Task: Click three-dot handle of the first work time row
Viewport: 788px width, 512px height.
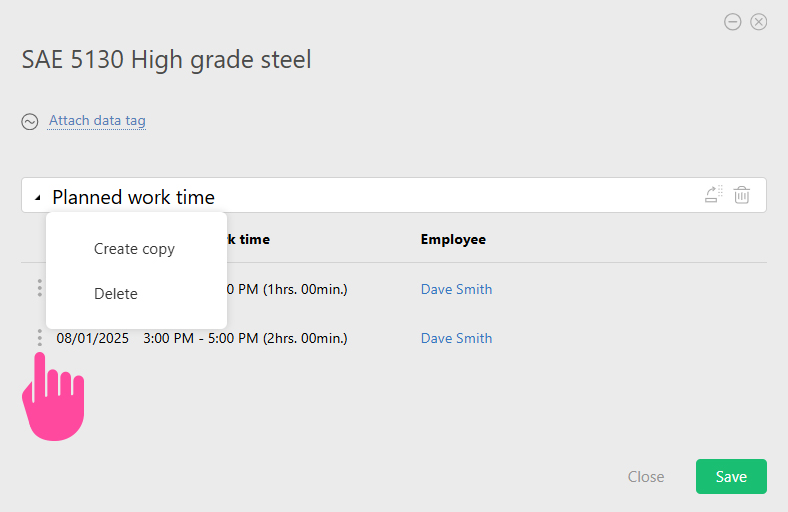Action: click(40, 288)
